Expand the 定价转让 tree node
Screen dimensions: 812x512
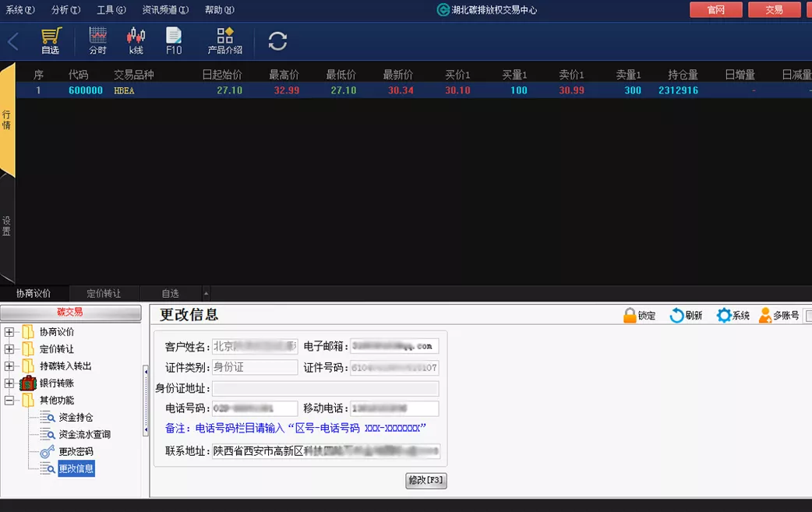9,349
